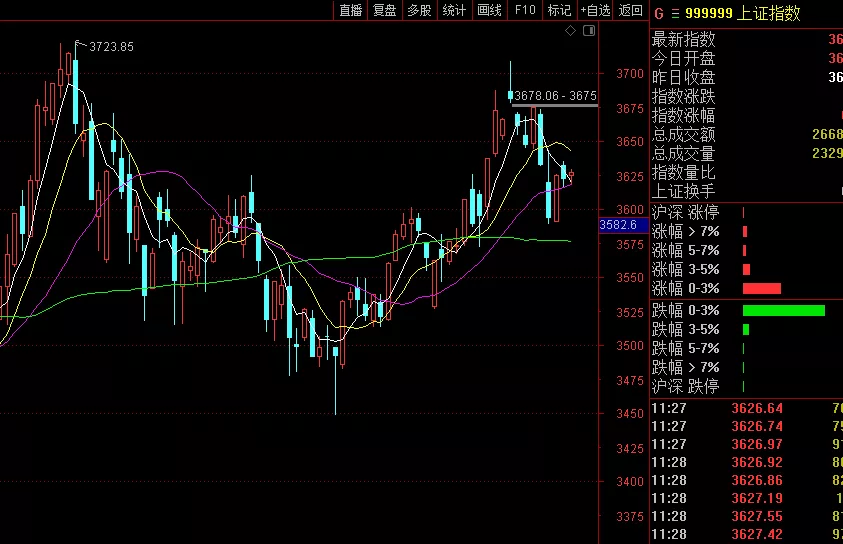The image size is (843, 544).
Task: Click the diamond icon above the chart
Action: coord(571,31)
